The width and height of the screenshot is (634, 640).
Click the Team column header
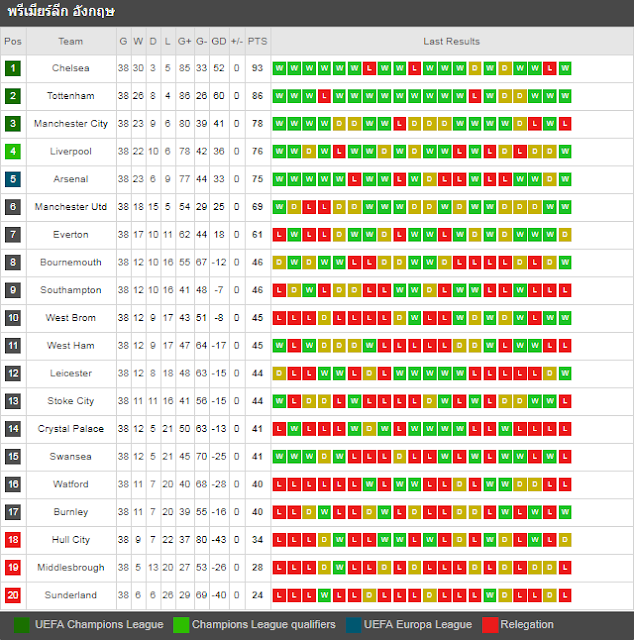coord(71,42)
